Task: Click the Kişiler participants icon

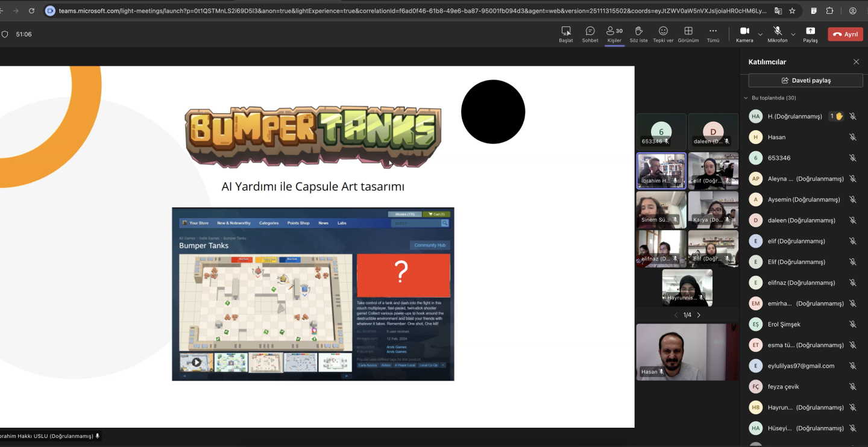Action: (x=614, y=34)
